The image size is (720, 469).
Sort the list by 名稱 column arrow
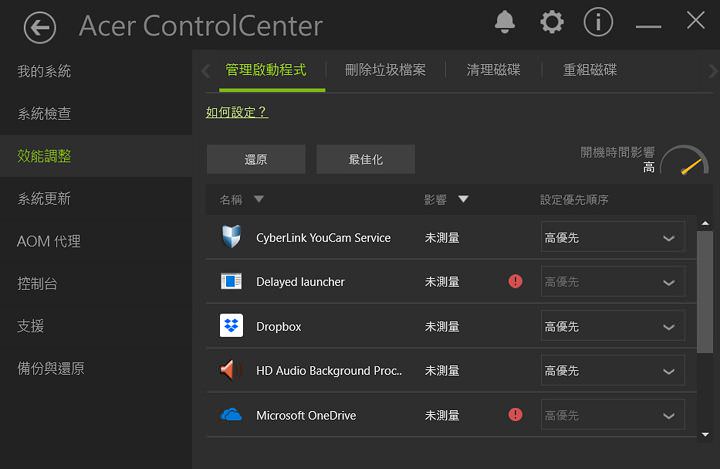click(x=259, y=200)
